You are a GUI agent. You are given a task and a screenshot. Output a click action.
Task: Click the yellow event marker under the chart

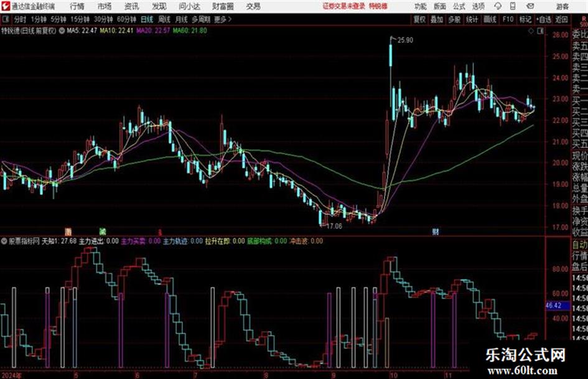point(68,232)
